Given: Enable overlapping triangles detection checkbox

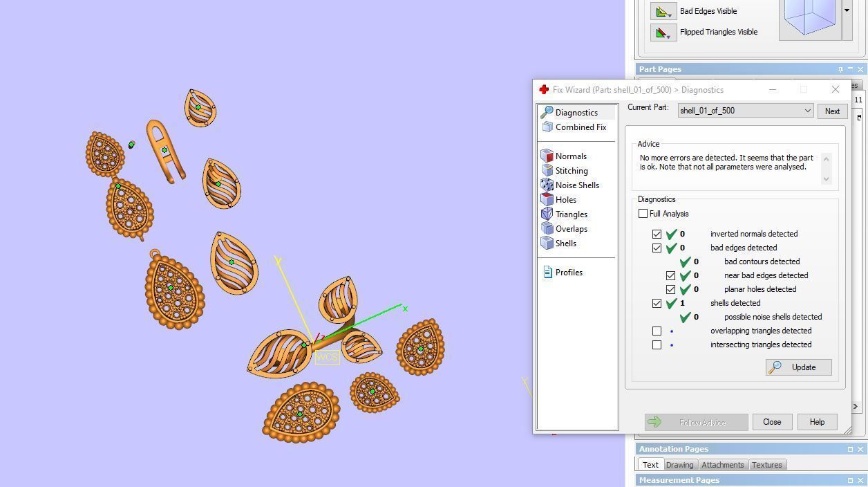Looking at the screenshot, I should pos(657,331).
